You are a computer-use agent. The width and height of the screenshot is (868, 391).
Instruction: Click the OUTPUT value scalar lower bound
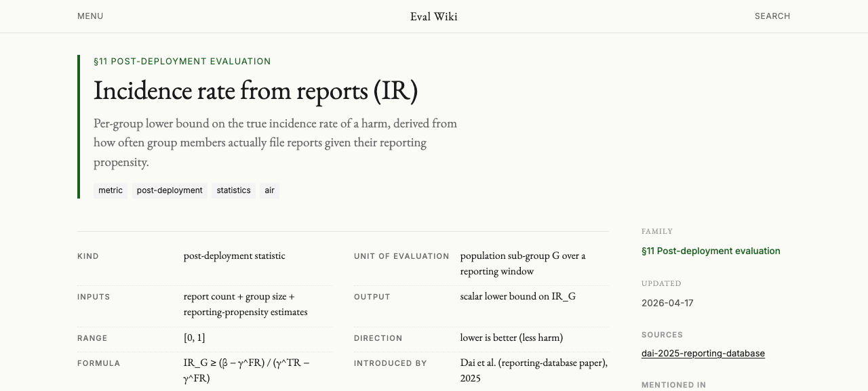click(518, 296)
